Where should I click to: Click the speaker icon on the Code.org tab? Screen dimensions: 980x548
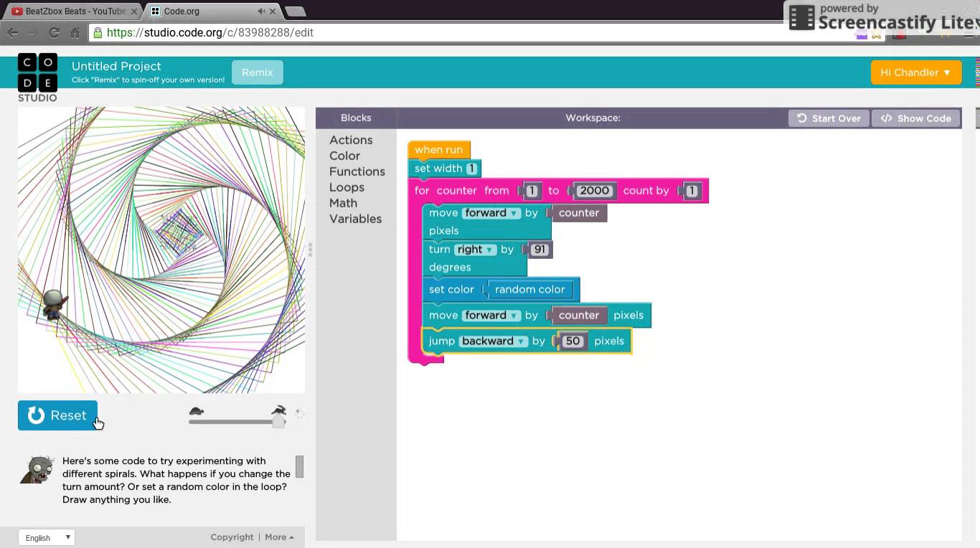pyautogui.click(x=261, y=11)
